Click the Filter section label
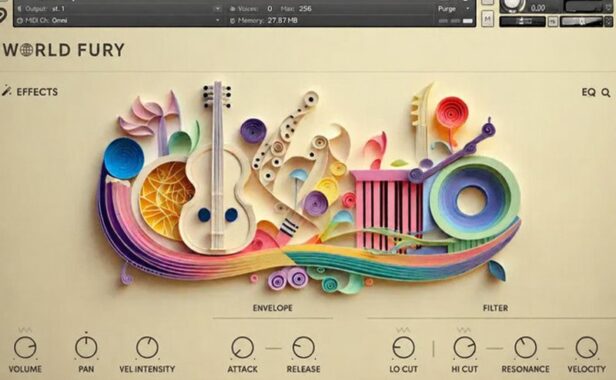Screen dimensions: 616x380 (495, 308)
